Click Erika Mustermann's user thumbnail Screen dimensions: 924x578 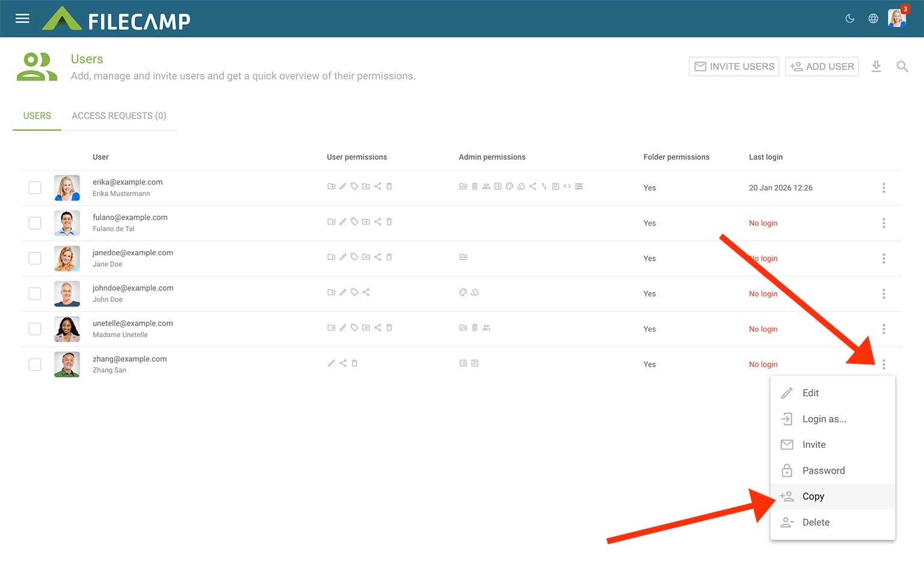pyautogui.click(x=67, y=188)
